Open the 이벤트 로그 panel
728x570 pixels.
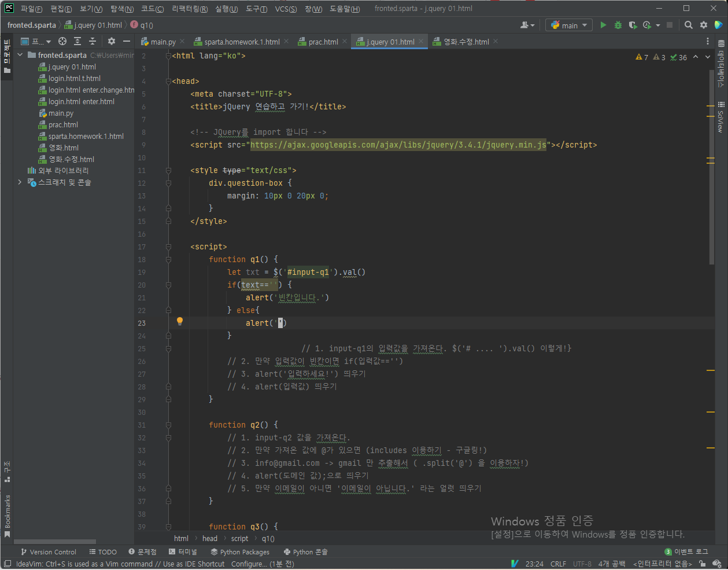pyautogui.click(x=686, y=551)
